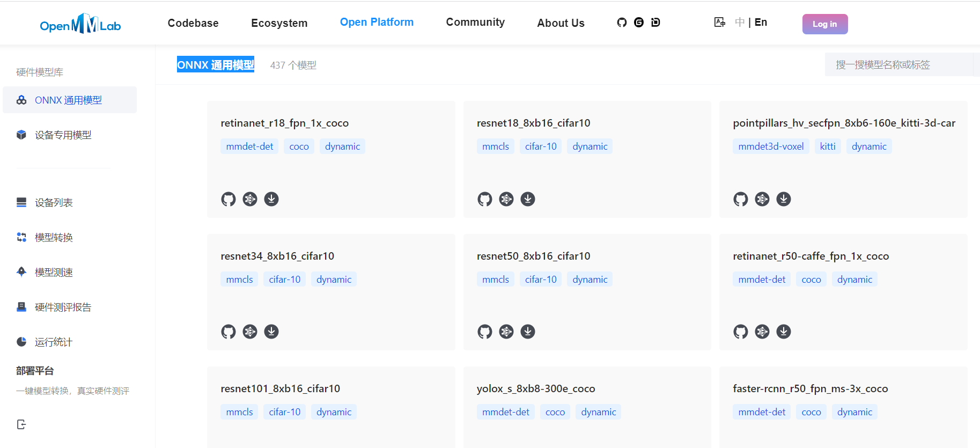Download retinanet_r50-caffe_fpn_1x_coco model
This screenshot has width=980, height=448.
(784, 332)
